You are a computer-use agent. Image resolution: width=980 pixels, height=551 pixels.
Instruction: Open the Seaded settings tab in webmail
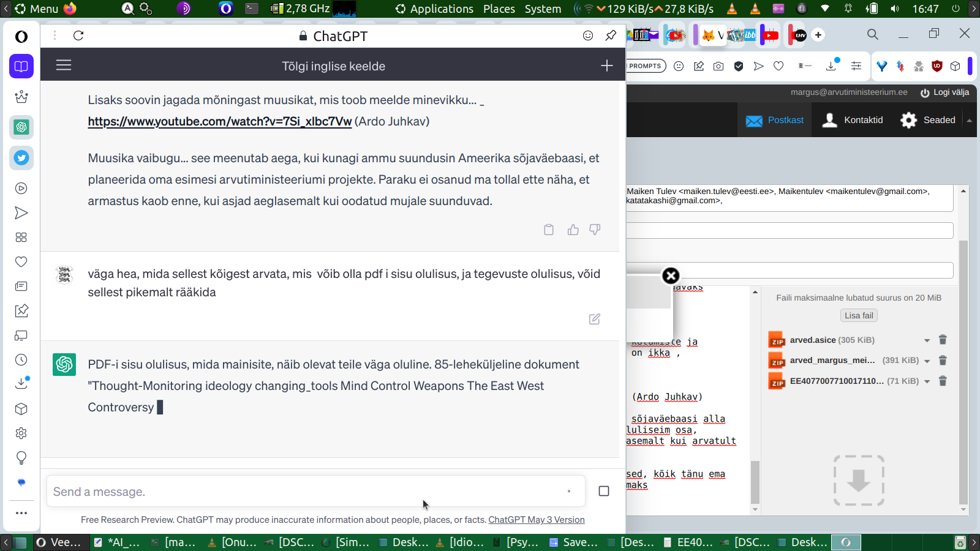pyautogui.click(x=928, y=120)
